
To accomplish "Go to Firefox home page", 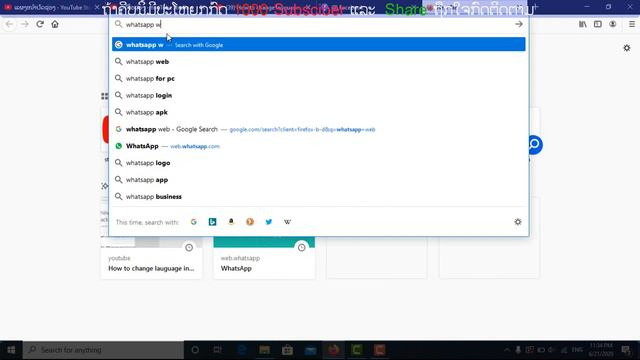I will point(55,24).
